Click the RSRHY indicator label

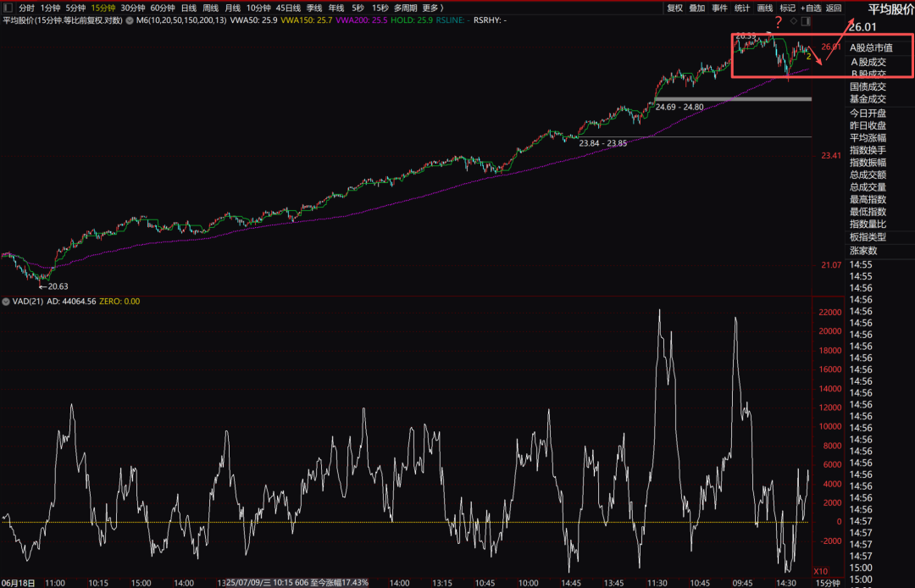[491, 20]
